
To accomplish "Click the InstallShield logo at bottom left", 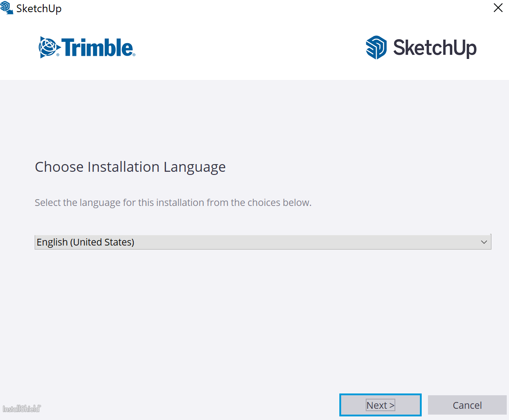I will [22, 409].
